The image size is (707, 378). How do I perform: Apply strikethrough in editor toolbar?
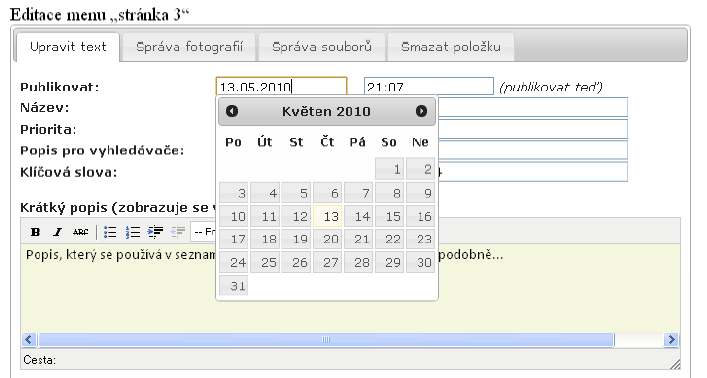80,232
